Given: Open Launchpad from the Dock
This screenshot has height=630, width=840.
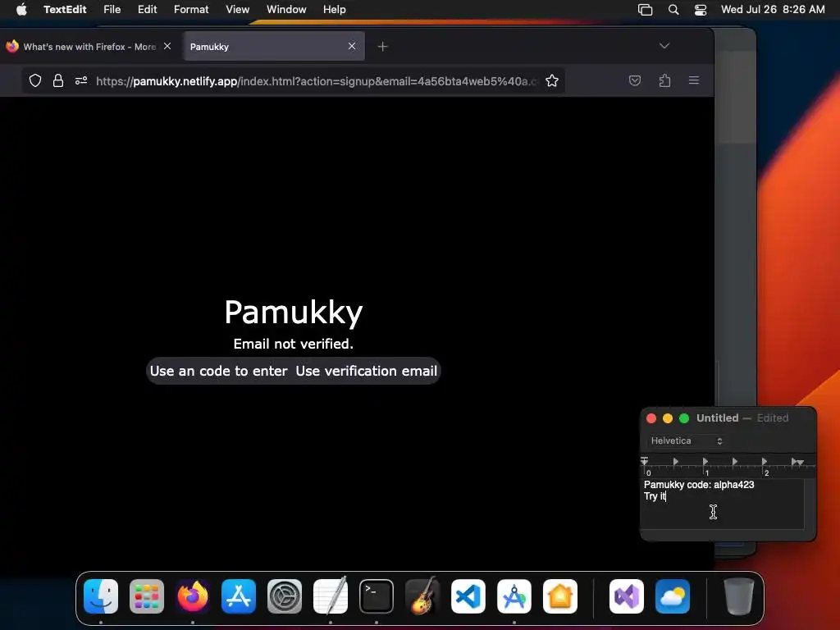Looking at the screenshot, I should pyautogui.click(x=147, y=596).
